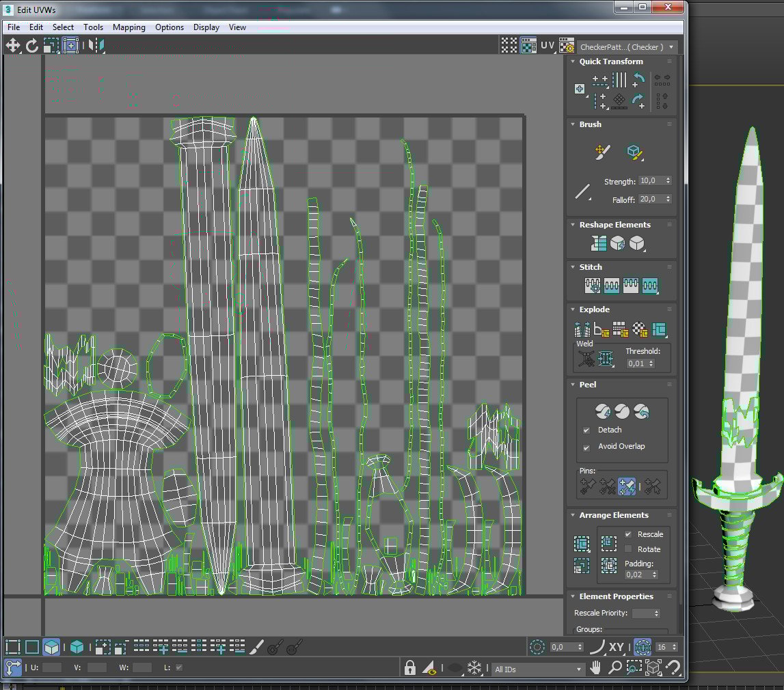Disable the Rescale checkbox
Image resolution: width=784 pixels, height=690 pixels.
[628, 534]
